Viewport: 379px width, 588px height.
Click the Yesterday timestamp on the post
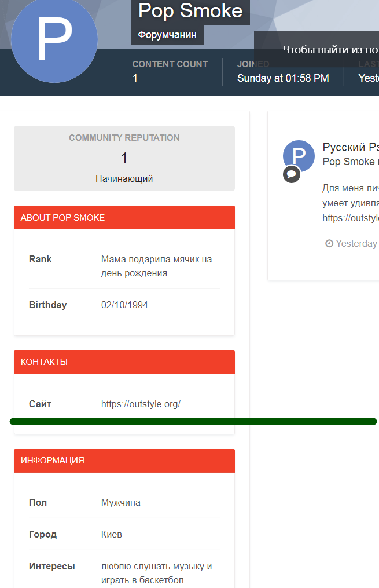(356, 244)
